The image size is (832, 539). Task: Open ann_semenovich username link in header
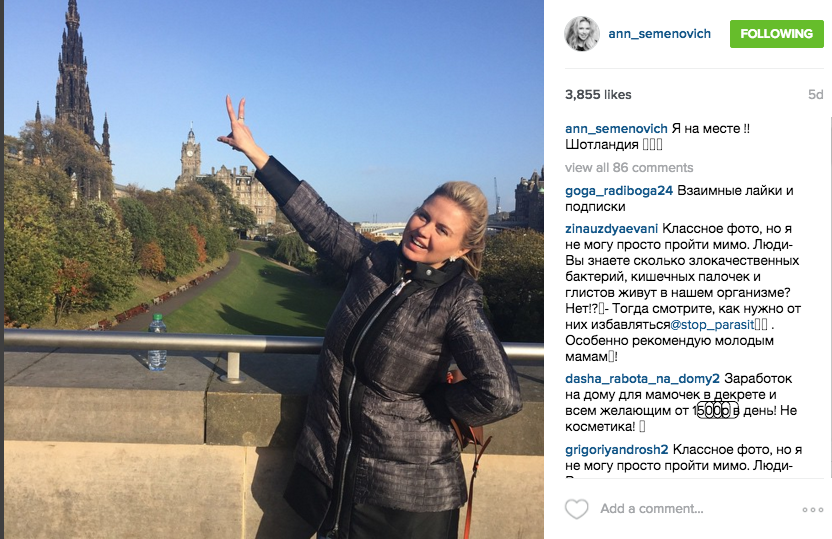pyautogui.click(x=660, y=34)
